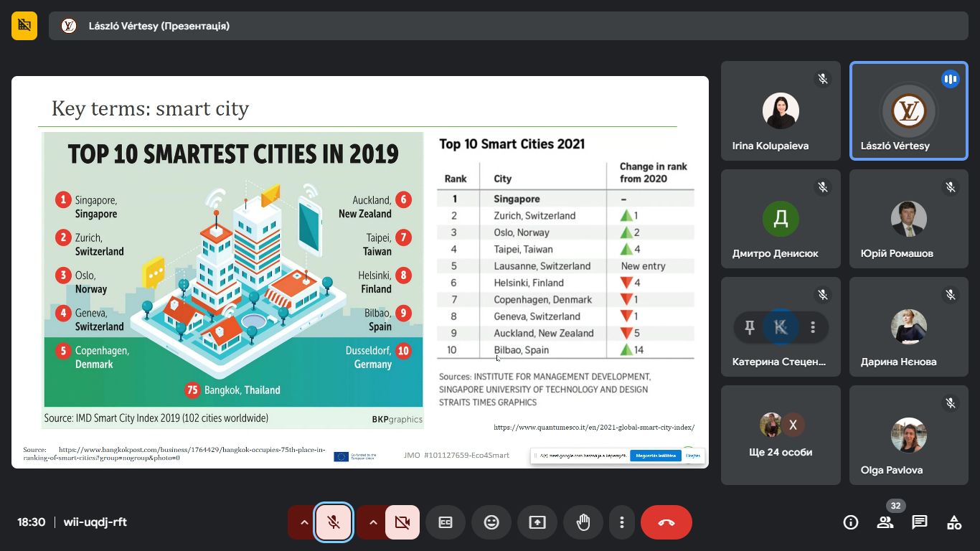Open the activities panel

click(x=954, y=522)
